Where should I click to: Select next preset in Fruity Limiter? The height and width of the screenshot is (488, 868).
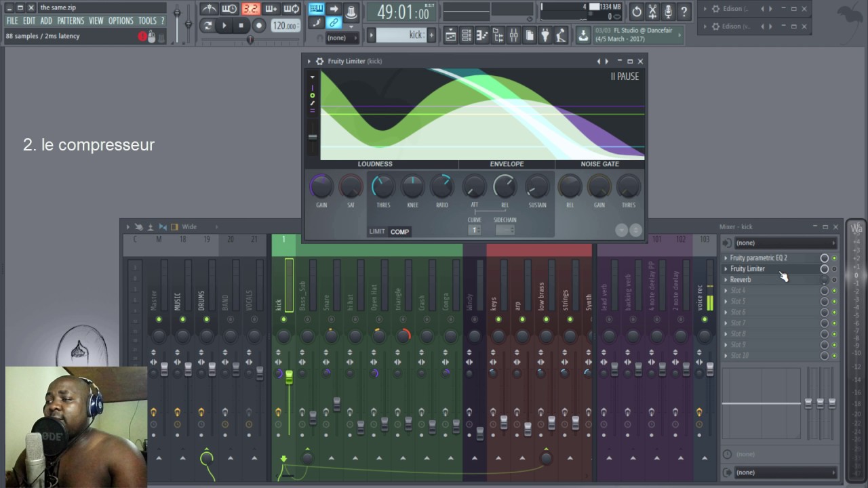pos(607,61)
